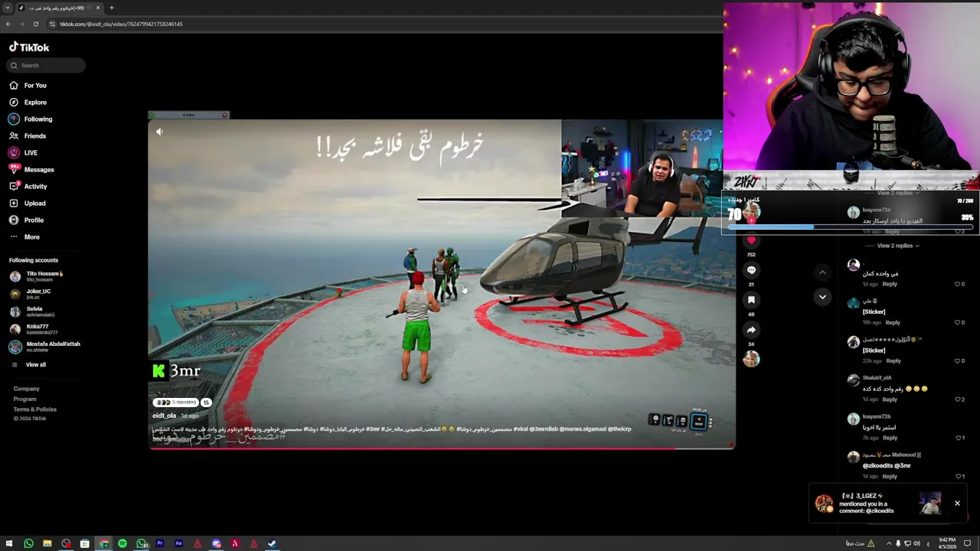Click the browser address bar URL
Viewport: 980px width, 551px height.
(121, 24)
